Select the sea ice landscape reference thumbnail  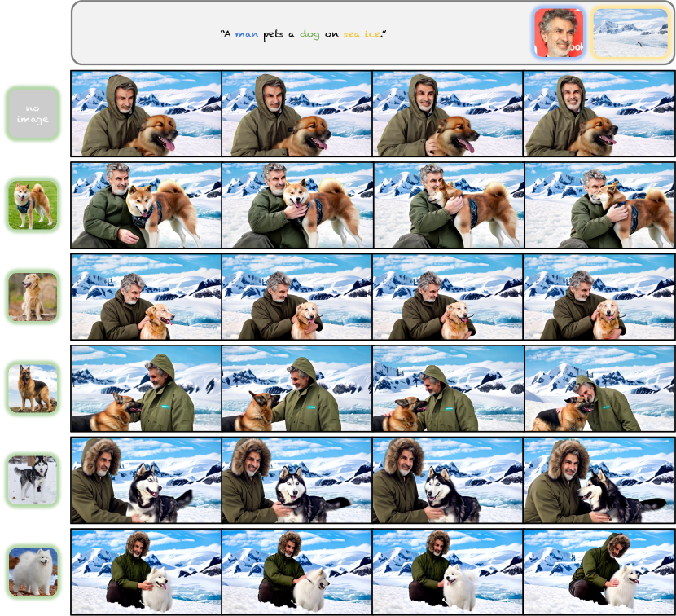coord(630,33)
